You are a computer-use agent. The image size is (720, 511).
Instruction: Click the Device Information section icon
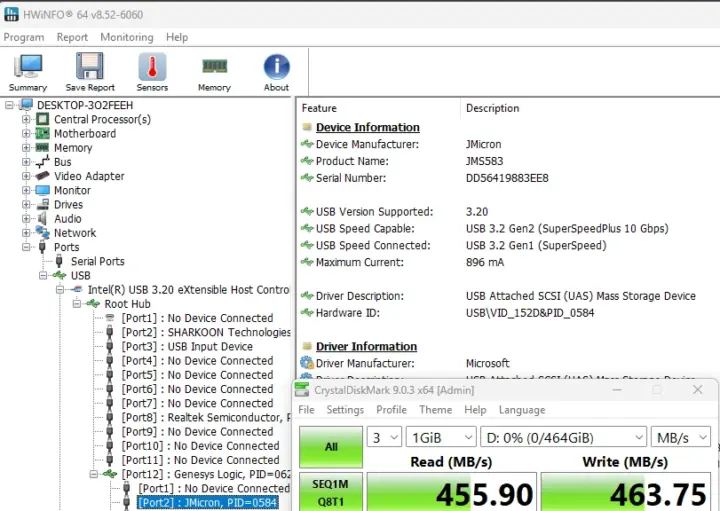click(307, 127)
